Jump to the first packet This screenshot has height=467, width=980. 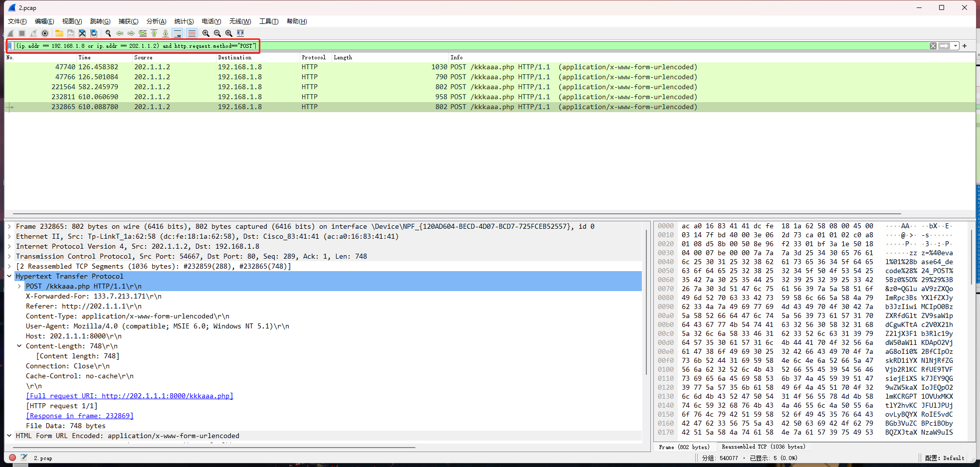click(154, 33)
